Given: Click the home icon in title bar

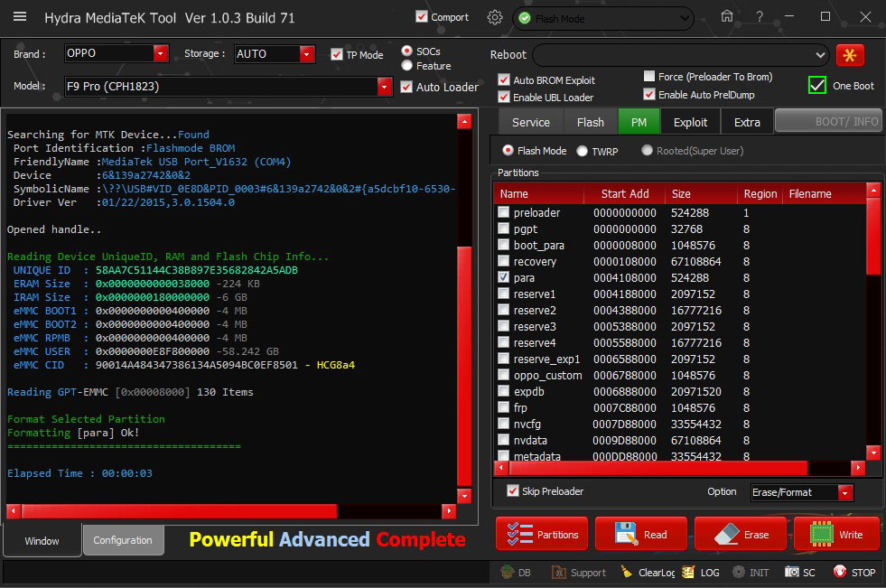Looking at the screenshot, I should [x=727, y=16].
